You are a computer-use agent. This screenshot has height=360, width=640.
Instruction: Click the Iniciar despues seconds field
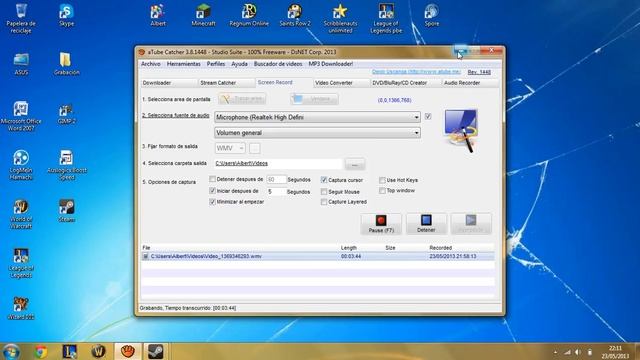[x=276, y=191]
